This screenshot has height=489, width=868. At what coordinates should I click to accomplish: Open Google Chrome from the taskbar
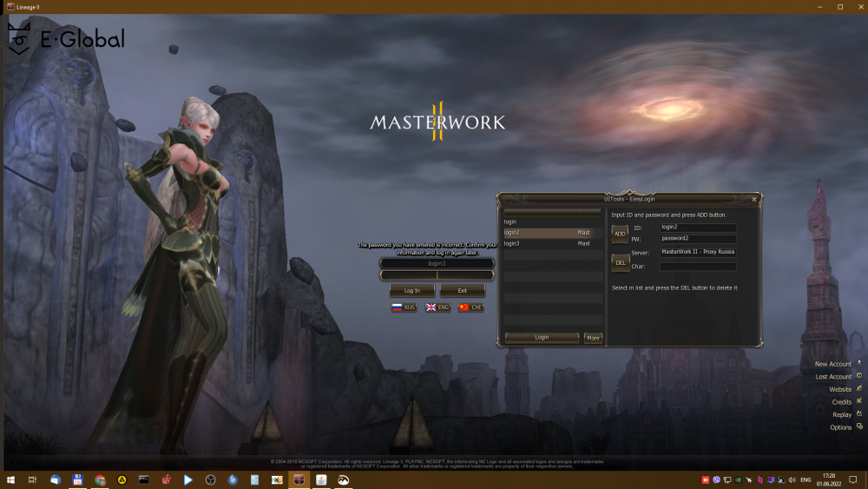pos(100,479)
